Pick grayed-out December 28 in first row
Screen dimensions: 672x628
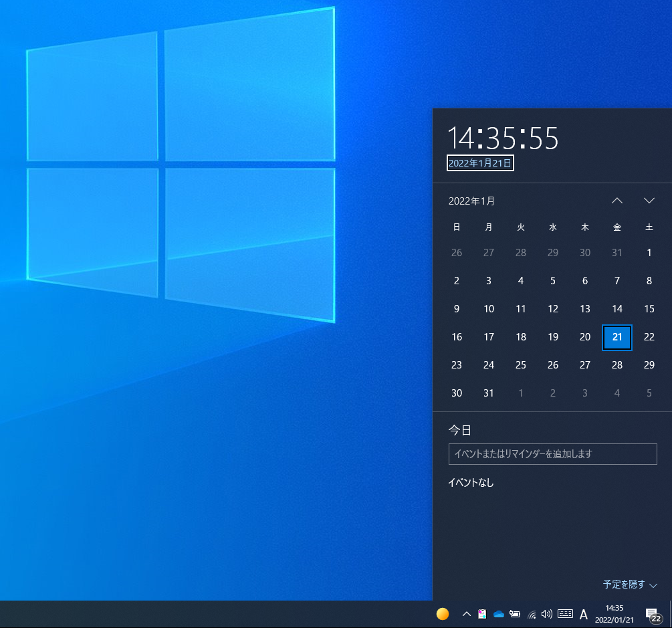(x=521, y=253)
